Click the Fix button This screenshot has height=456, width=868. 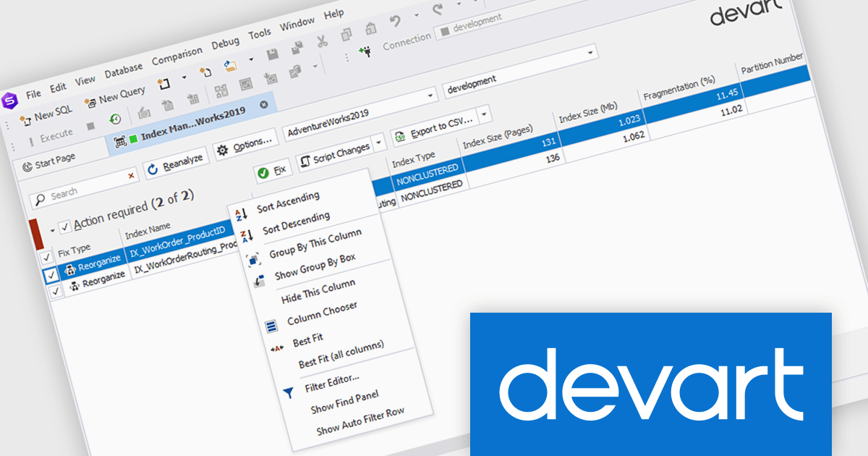[x=273, y=171]
